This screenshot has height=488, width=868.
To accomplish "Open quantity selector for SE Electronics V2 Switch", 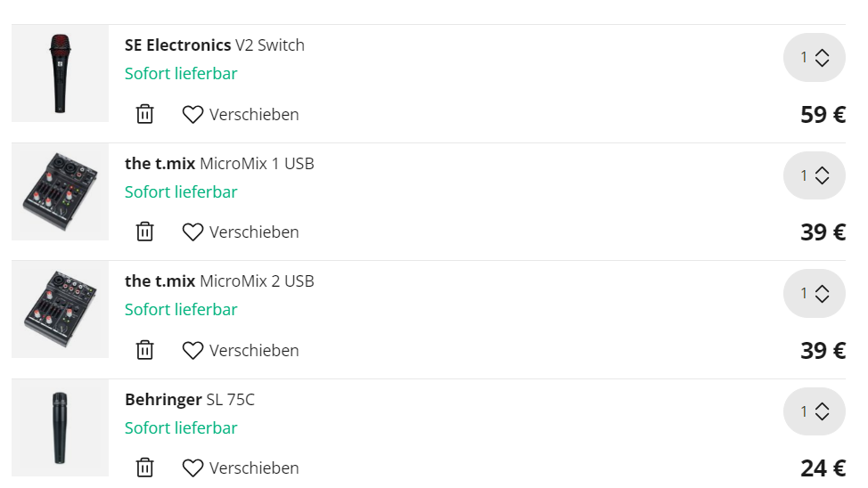I will tap(814, 57).
